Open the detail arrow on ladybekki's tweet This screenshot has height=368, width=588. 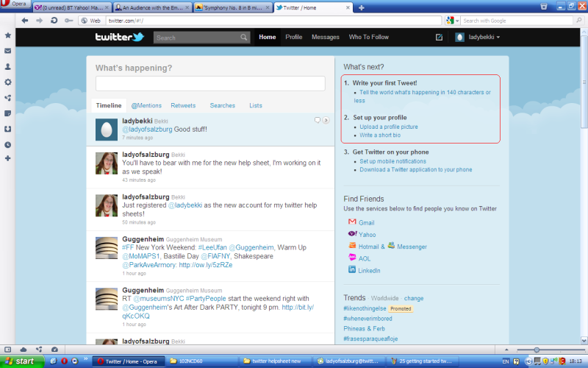click(326, 120)
